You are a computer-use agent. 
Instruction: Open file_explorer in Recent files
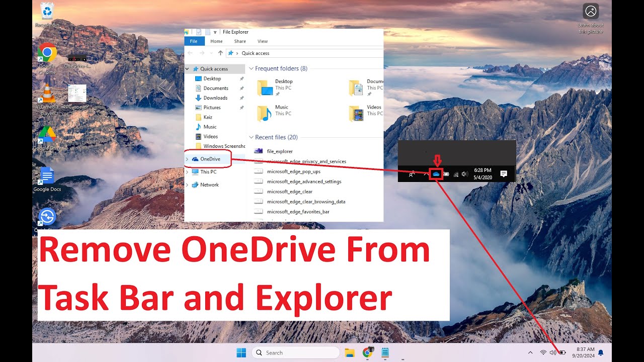click(273, 151)
